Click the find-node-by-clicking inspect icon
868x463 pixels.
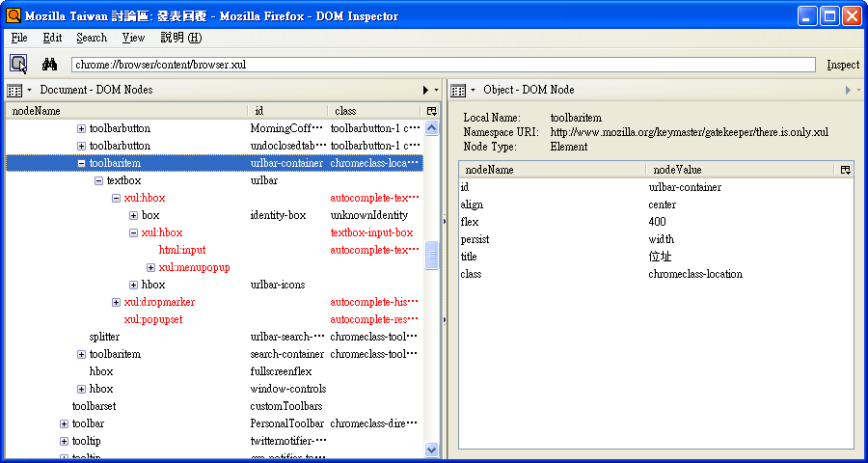pyautogui.click(x=18, y=65)
